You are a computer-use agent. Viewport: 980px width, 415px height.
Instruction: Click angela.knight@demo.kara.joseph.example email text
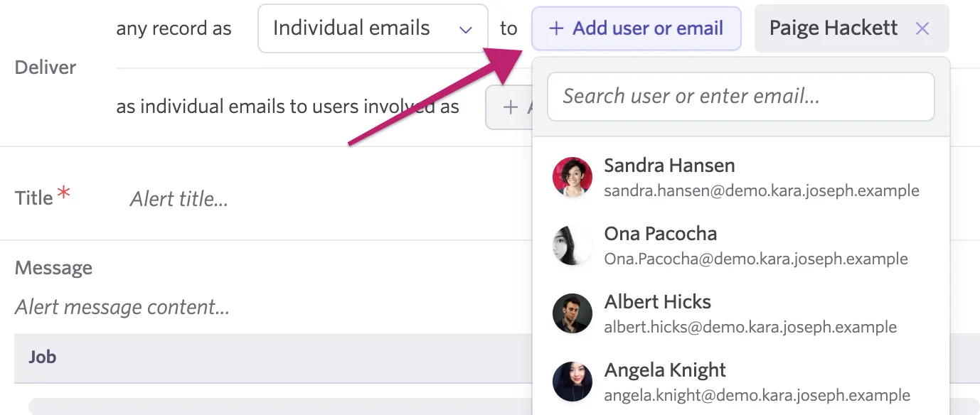(x=757, y=395)
